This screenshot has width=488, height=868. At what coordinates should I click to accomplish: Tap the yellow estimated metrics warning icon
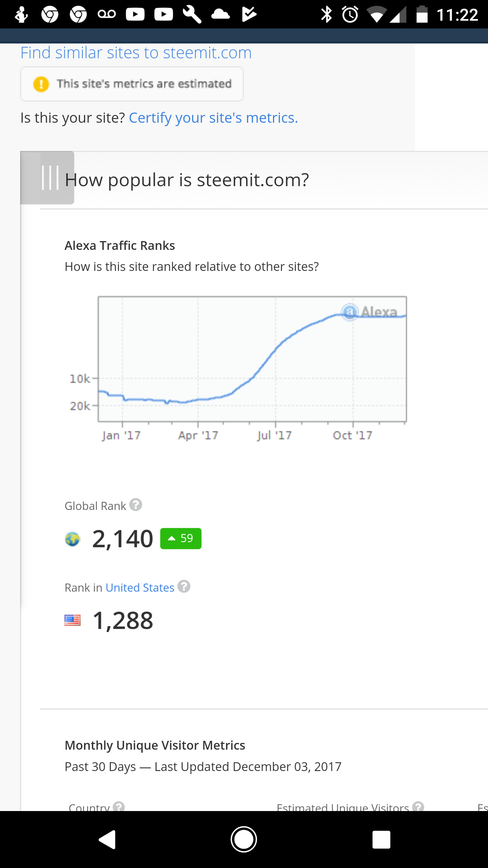coord(41,84)
